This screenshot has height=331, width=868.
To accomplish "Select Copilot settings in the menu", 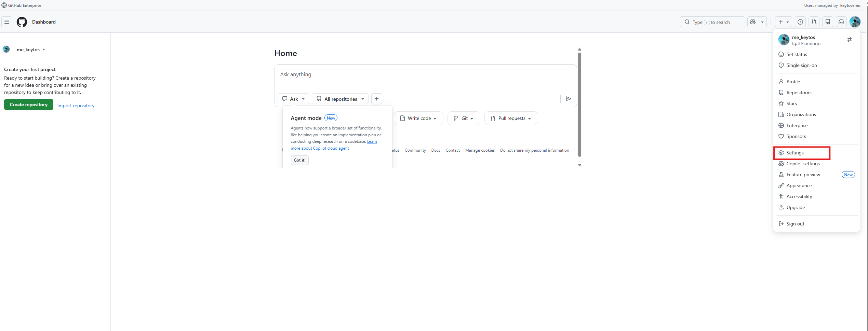I will tap(803, 164).
